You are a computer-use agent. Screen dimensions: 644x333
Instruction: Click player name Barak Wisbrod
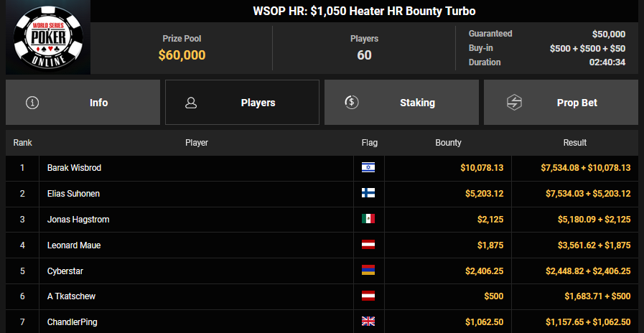[x=73, y=168]
